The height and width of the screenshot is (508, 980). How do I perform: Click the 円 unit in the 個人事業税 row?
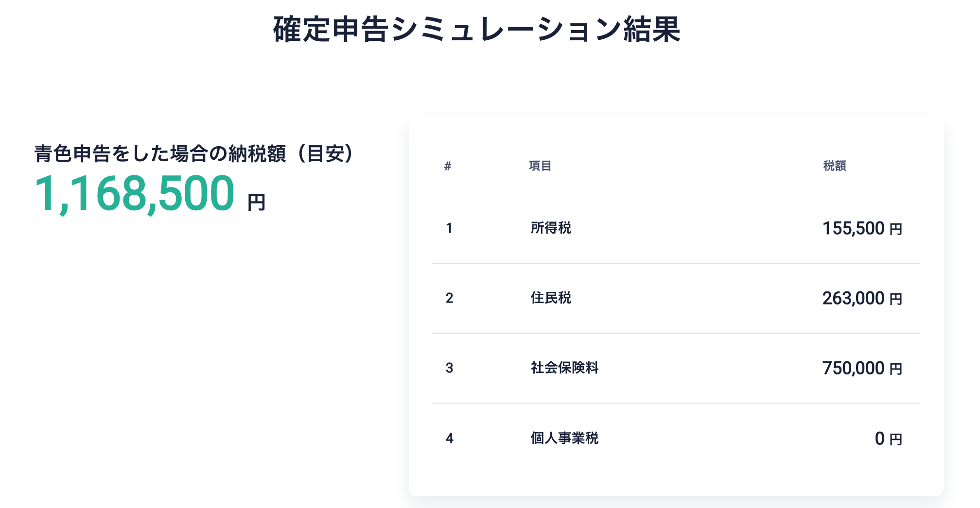click(x=896, y=440)
